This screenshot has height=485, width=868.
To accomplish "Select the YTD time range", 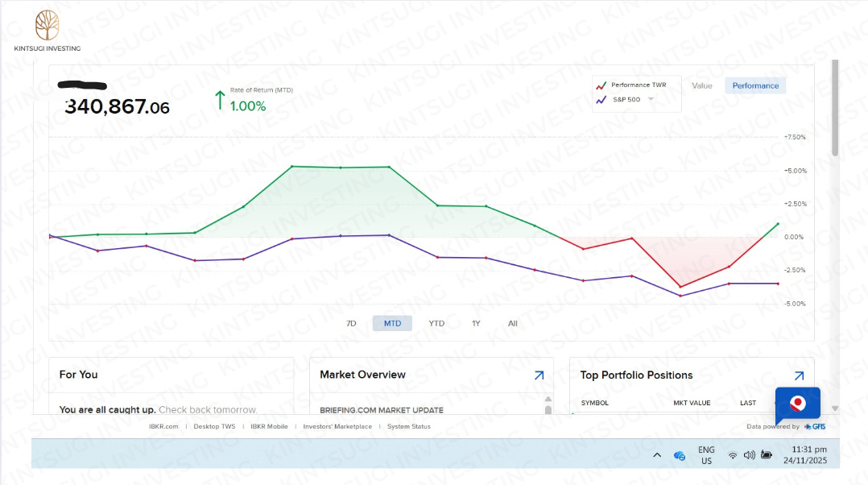I will coord(436,323).
